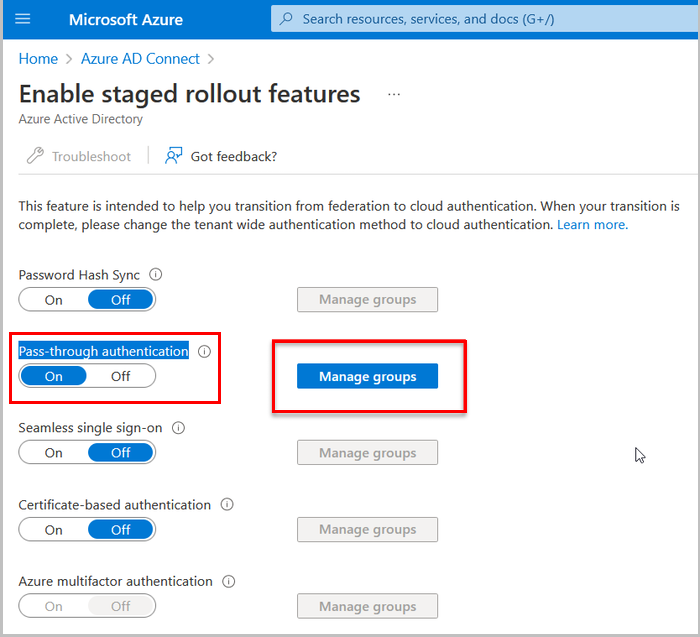This screenshot has height=637, width=700.
Task: Click the Microsoft Azure logo text
Action: (126, 19)
